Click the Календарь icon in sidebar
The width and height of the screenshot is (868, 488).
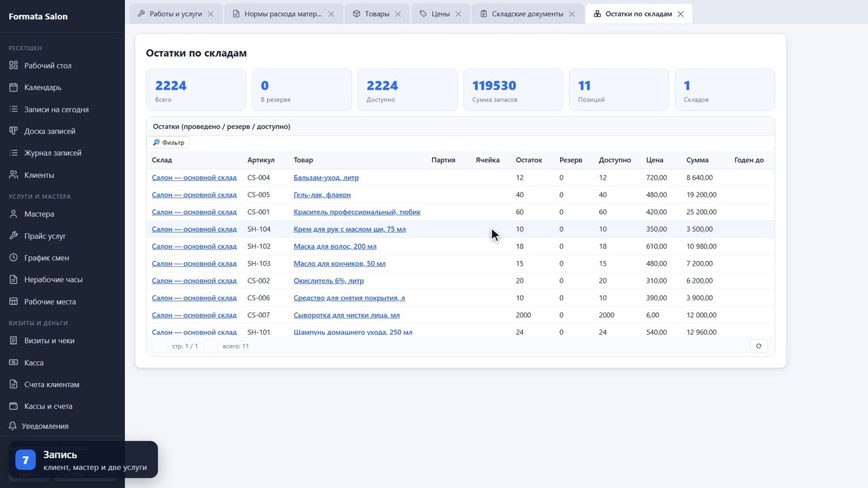pyautogui.click(x=13, y=87)
